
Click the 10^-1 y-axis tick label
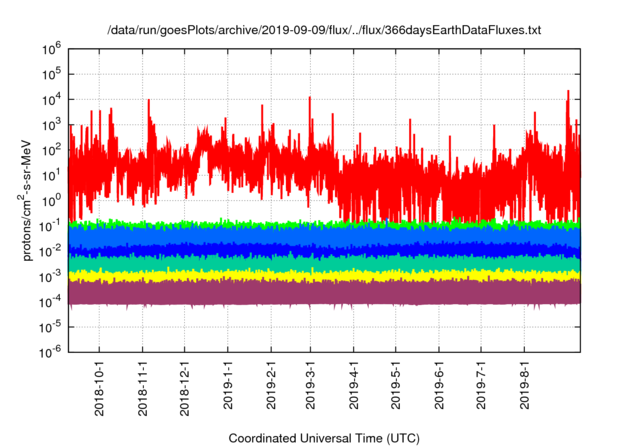click(50, 226)
